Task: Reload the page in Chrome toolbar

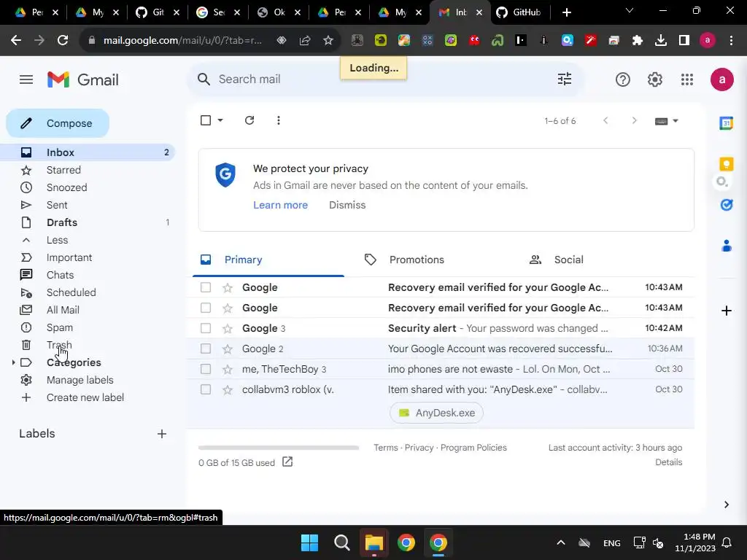Action: tap(63, 41)
